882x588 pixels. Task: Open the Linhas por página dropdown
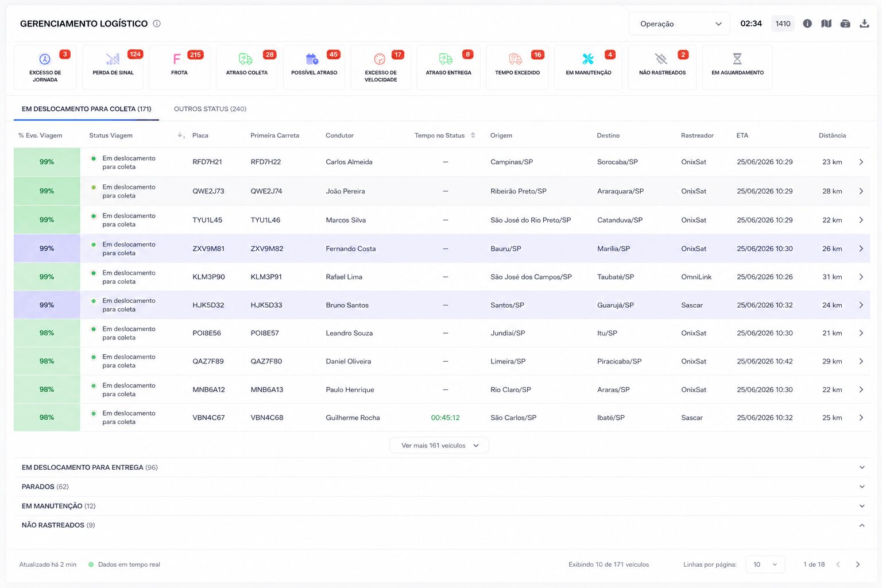click(765, 564)
